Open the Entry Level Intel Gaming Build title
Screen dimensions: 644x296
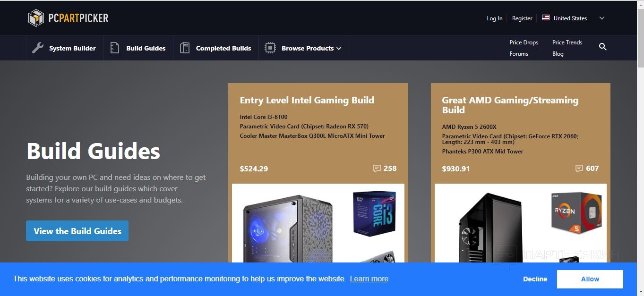(x=307, y=100)
